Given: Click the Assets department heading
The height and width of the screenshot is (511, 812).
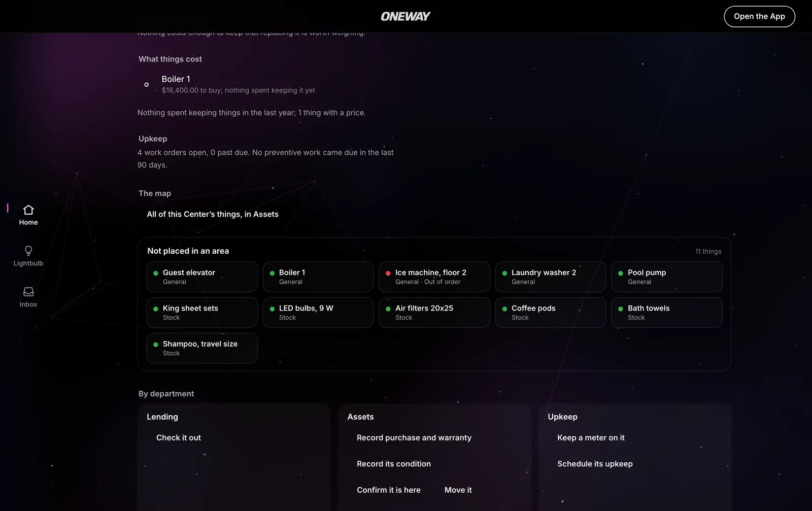Looking at the screenshot, I should 360,417.
